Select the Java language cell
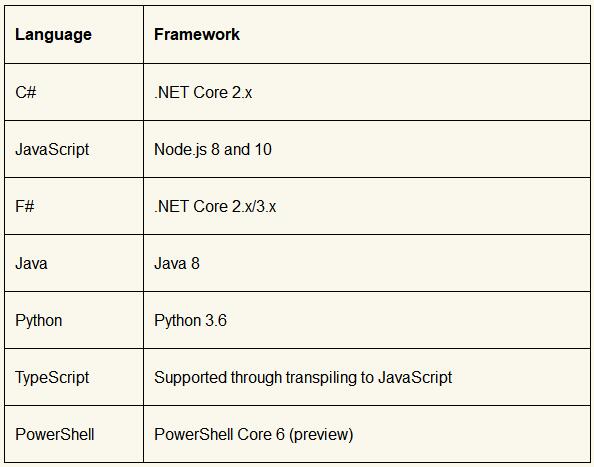 click(74, 263)
